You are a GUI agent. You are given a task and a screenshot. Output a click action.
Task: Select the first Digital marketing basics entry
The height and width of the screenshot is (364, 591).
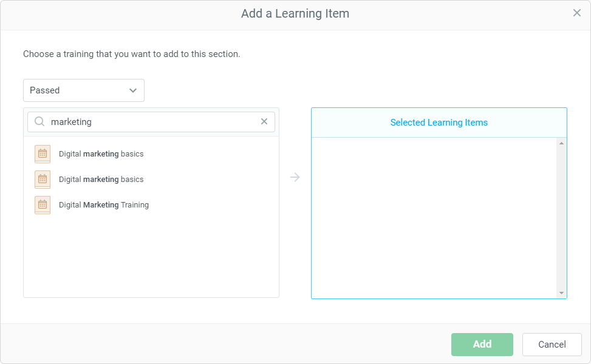pyautogui.click(x=101, y=154)
